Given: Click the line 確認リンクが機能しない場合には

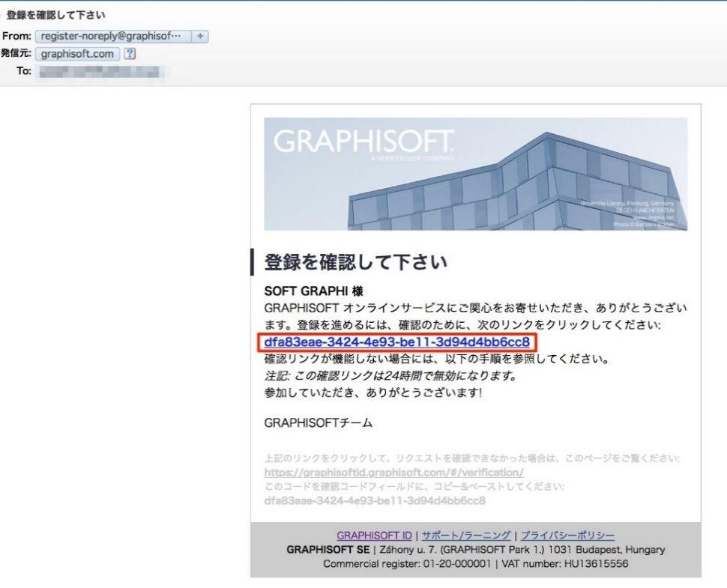Looking at the screenshot, I should 436,359.
